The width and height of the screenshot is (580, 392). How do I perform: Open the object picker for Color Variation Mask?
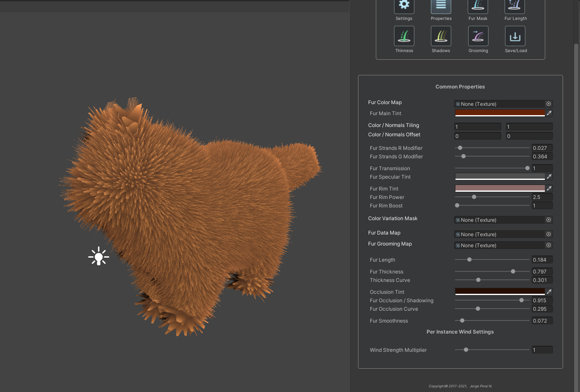point(548,220)
